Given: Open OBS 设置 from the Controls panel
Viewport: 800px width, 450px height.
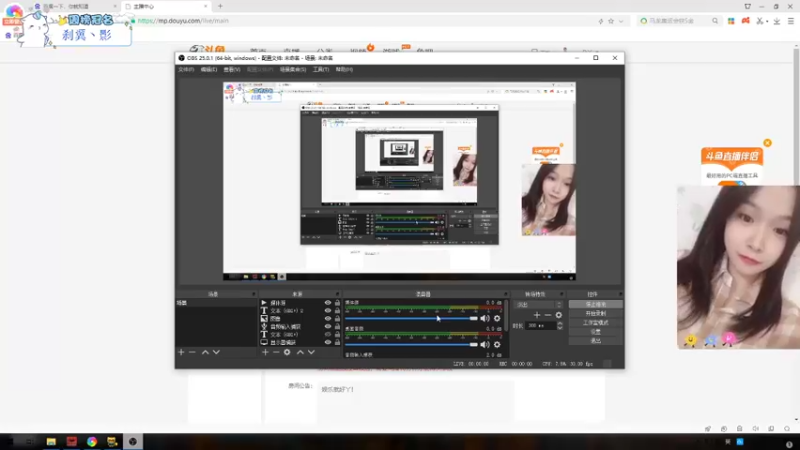Looking at the screenshot, I should [595, 332].
